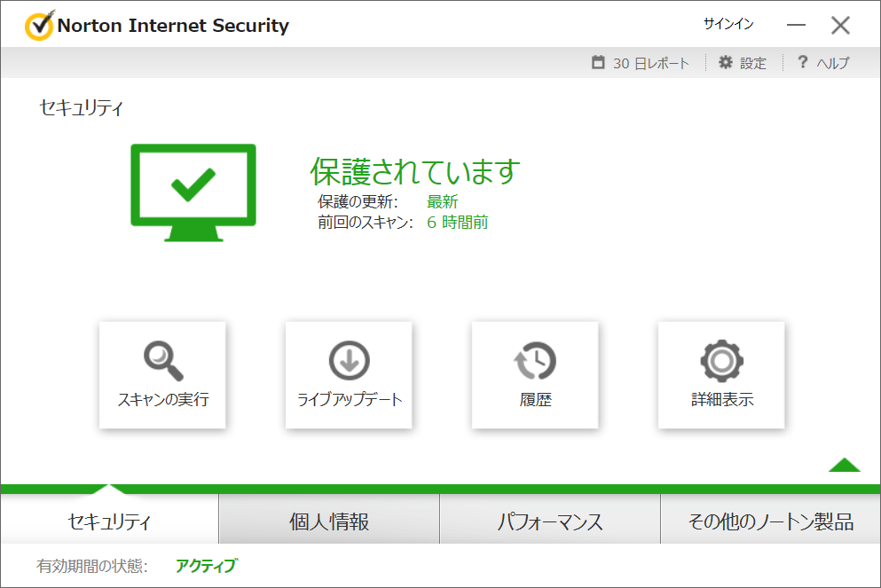881x588 pixels.
Task: Click the detailed view gear icon
Action: [721, 360]
